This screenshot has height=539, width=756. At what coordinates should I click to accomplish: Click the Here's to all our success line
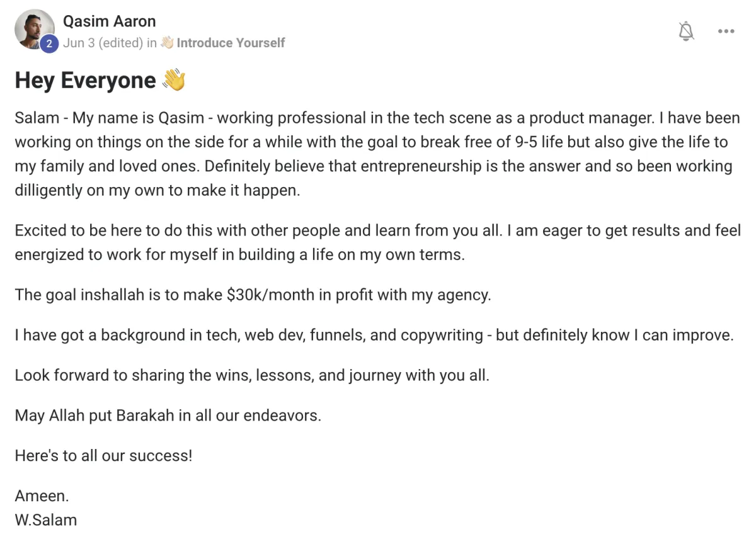click(103, 455)
